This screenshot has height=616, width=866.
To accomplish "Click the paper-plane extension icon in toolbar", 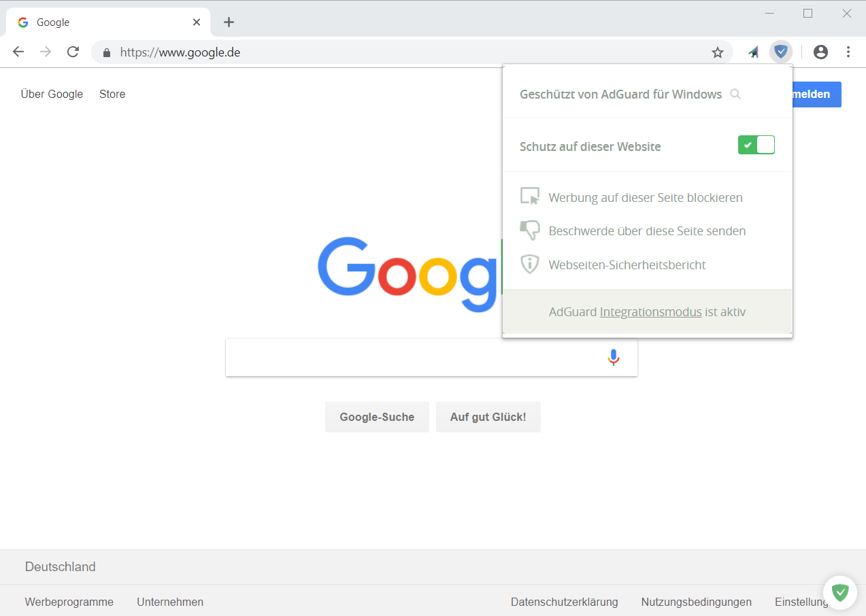I will pos(754,52).
